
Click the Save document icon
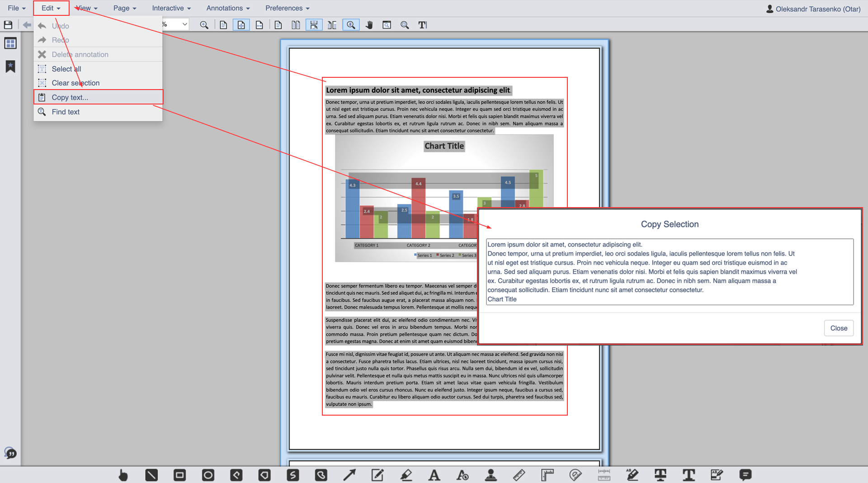pyautogui.click(x=8, y=25)
